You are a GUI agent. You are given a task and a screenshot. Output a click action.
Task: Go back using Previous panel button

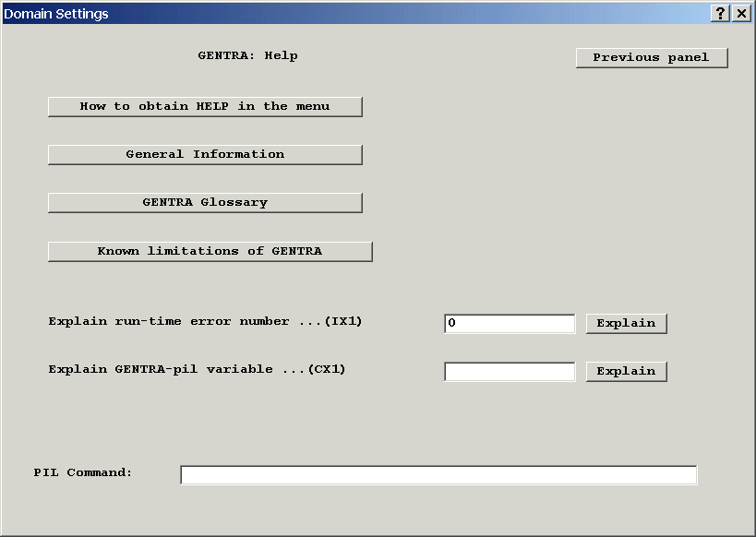[652, 57]
